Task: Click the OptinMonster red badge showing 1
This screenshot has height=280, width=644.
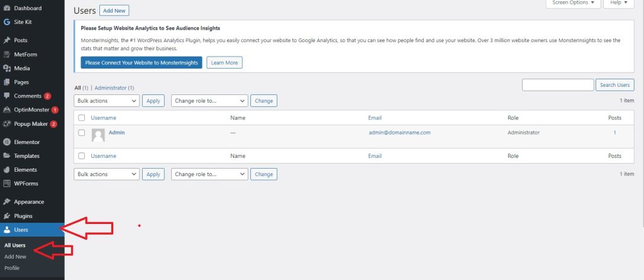Action: [x=55, y=110]
